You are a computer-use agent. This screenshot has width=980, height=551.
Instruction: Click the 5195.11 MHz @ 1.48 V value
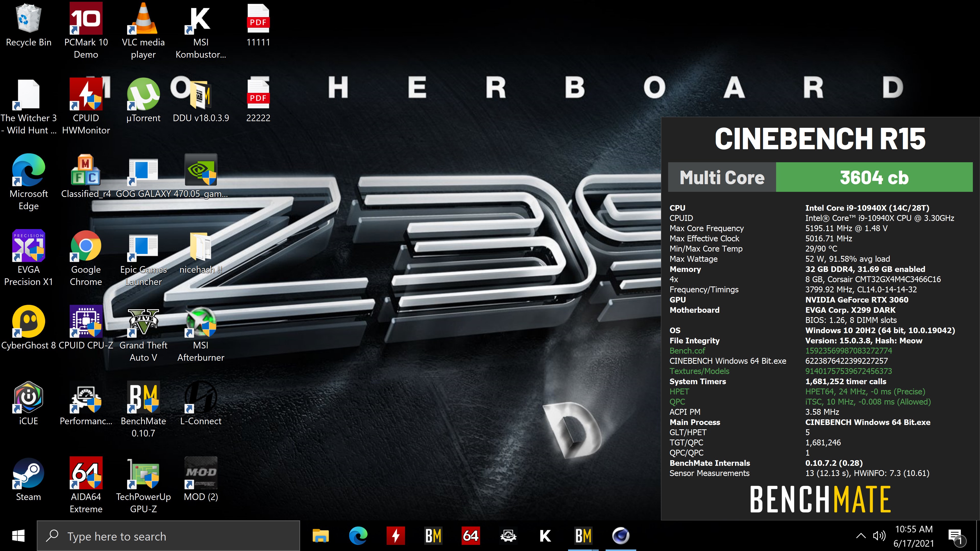[x=846, y=228]
